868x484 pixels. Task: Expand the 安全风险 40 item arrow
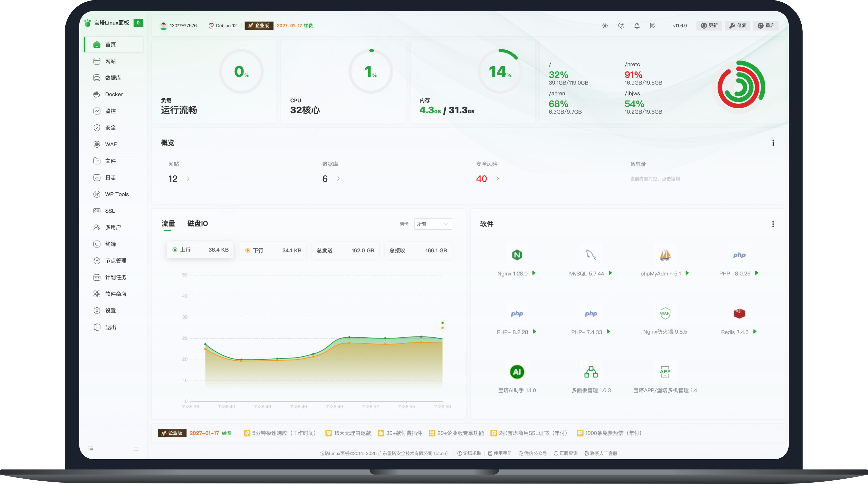(498, 179)
